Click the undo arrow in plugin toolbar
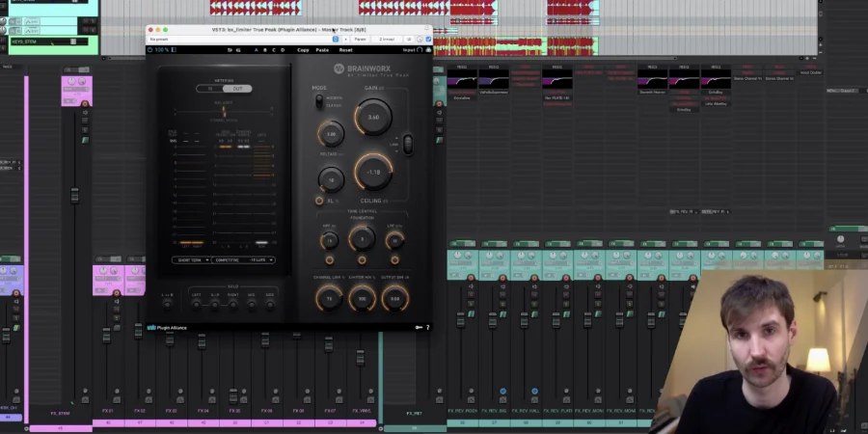The width and height of the screenshot is (868, 434). [x=230, y=50]
